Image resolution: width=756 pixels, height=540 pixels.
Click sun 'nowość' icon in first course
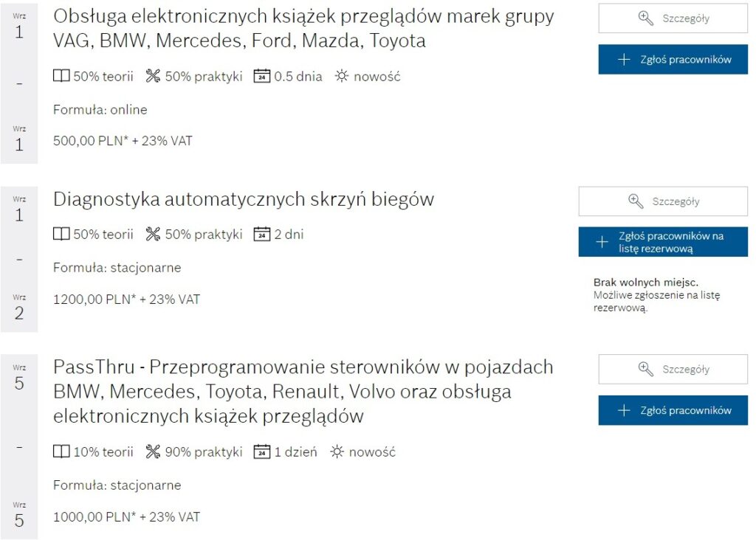341,76
